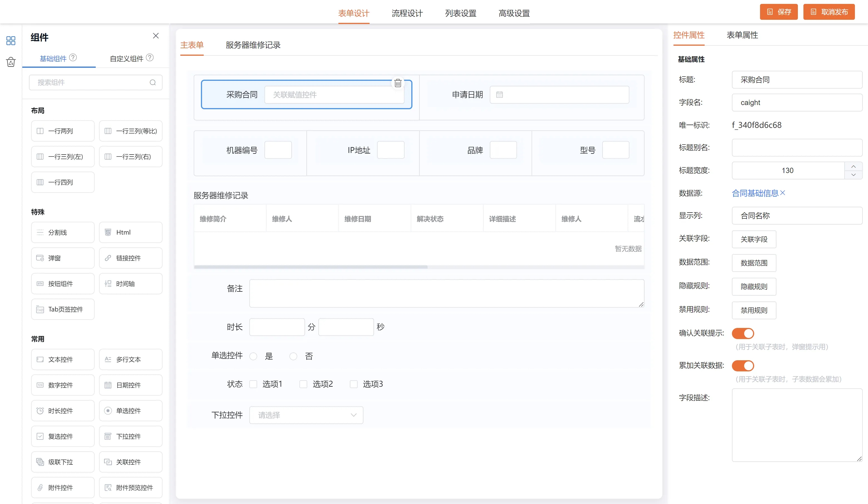This screenshot has height=504, width=868.
Task: Close the 组件 panel
Action: [156, 36]
